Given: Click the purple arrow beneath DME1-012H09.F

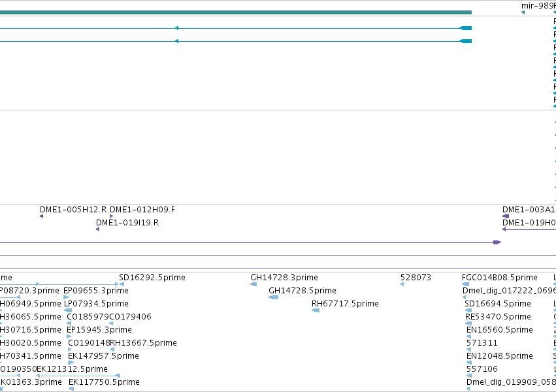Looking at the screenshot, I should [x=111, y=216].
